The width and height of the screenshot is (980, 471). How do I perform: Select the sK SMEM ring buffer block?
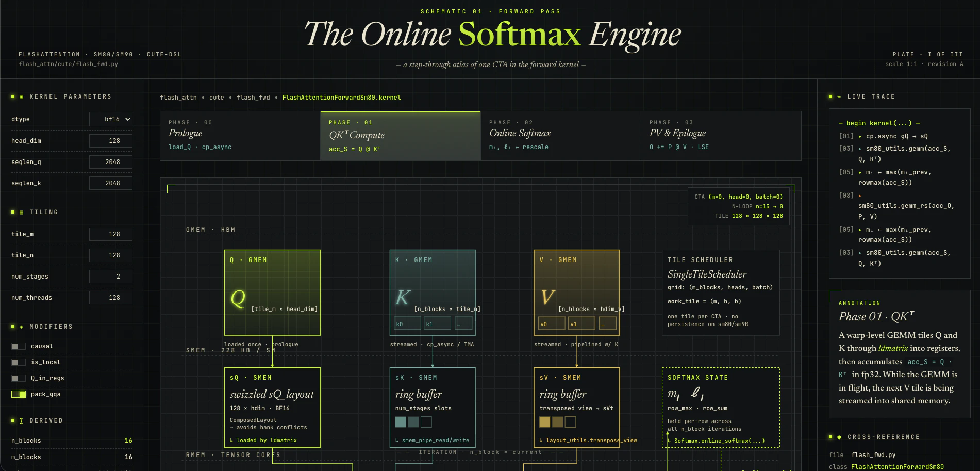coord(433,408)
